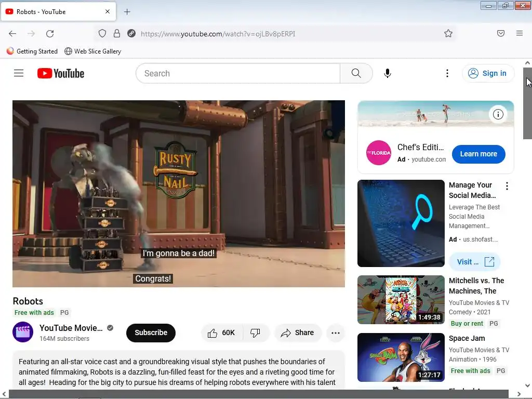Click Visit button on shofast ad
This screenshot has height=399, width=532.
[x=475, y=262]
